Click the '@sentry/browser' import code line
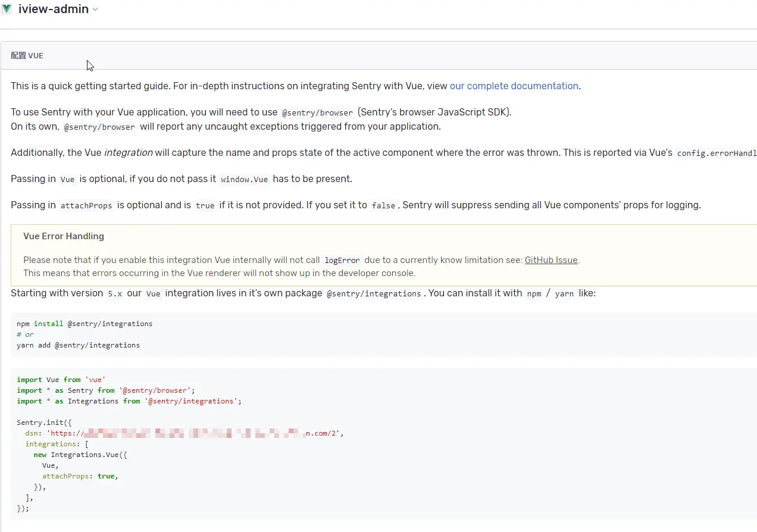The width and height of the screenshot is (757, 532). [106, 390]
